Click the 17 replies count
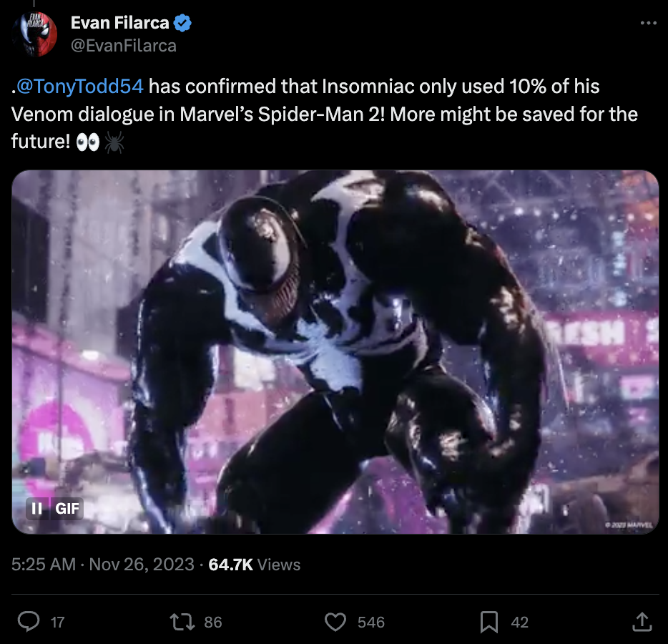 57,623
